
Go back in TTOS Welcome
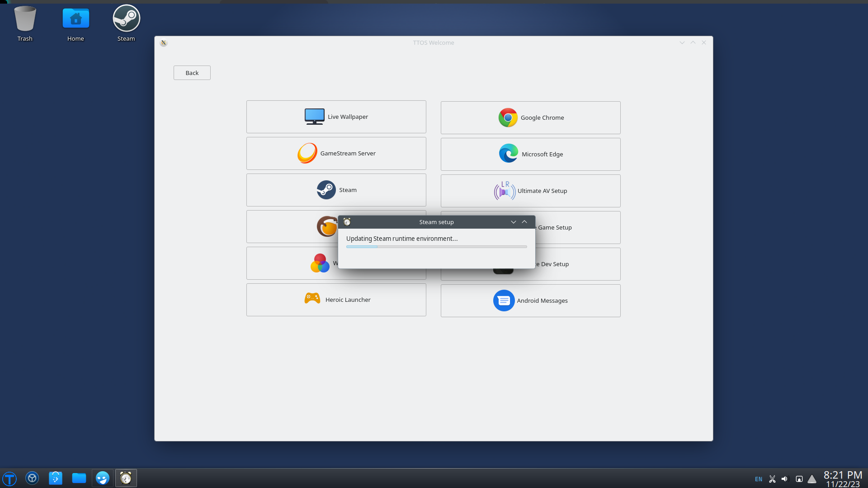(192, 73)
